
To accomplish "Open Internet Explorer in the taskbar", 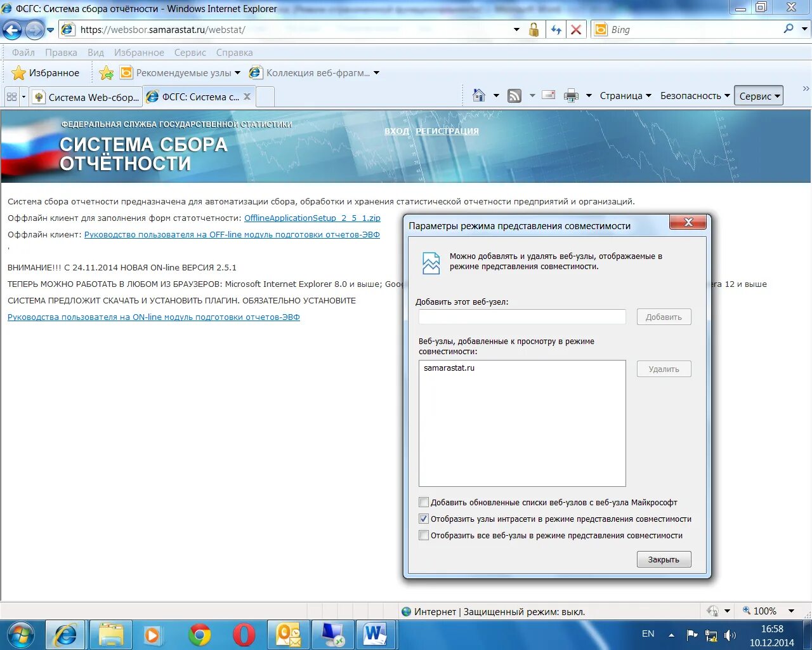I will [x=65, y=635].
